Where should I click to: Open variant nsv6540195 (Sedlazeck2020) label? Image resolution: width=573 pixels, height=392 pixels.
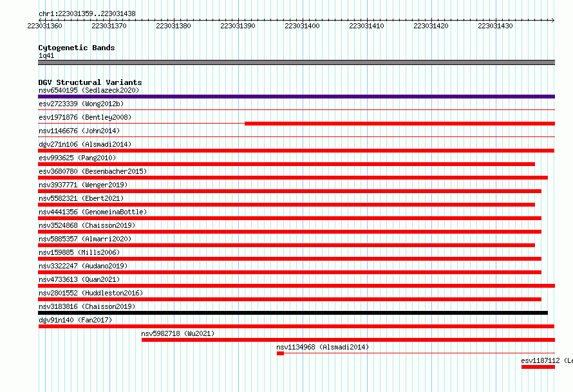click(x=89, y=90)
